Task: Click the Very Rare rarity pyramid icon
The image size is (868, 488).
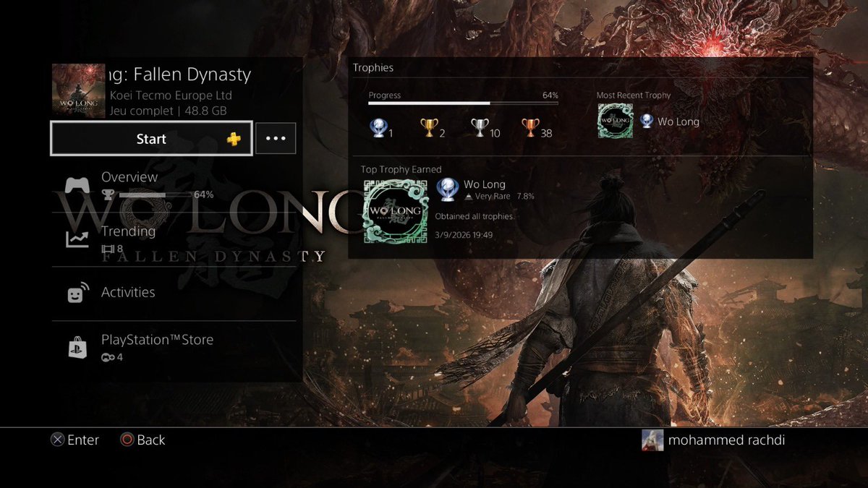Action: [469, 197]
